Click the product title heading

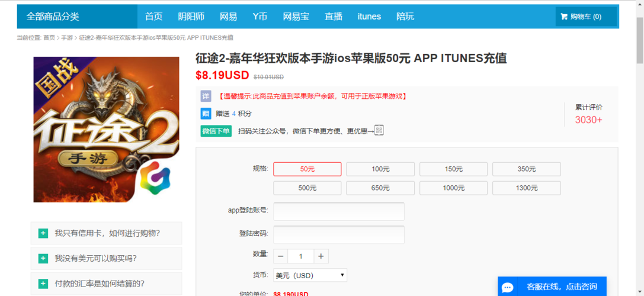(351, 59)
